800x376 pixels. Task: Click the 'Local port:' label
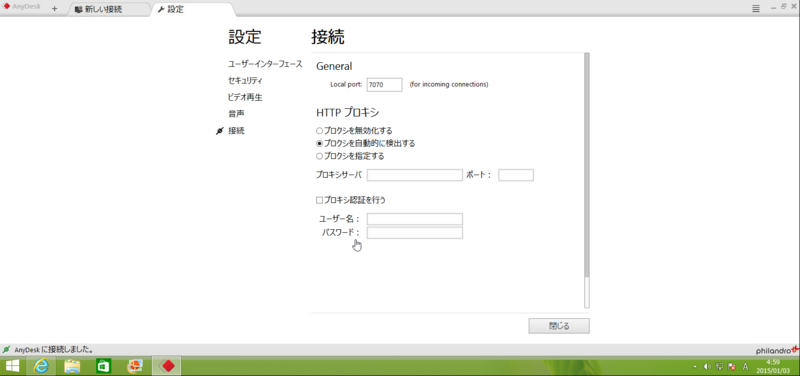tap(346, 85)
